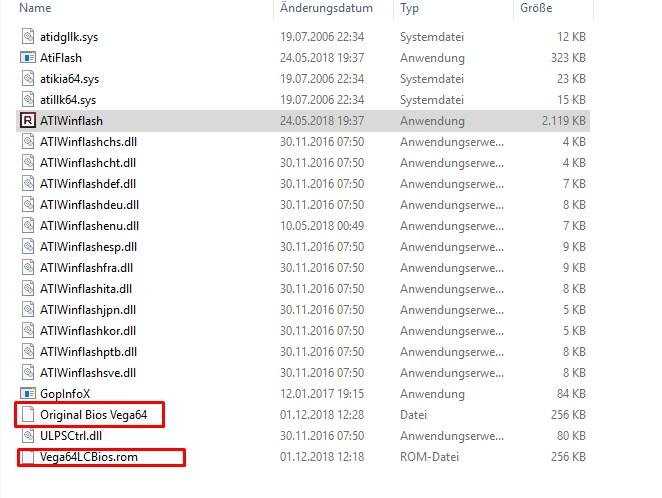Image resolution: width=662 pixels, height=498 pixels.
Task: Click date 01.12.2018 12:18 of Vega64LCBios.rom
Action: (322, 457)
